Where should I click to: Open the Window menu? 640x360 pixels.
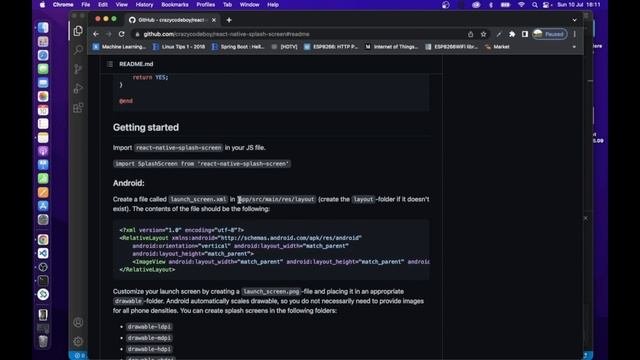[x=249, y=5]
